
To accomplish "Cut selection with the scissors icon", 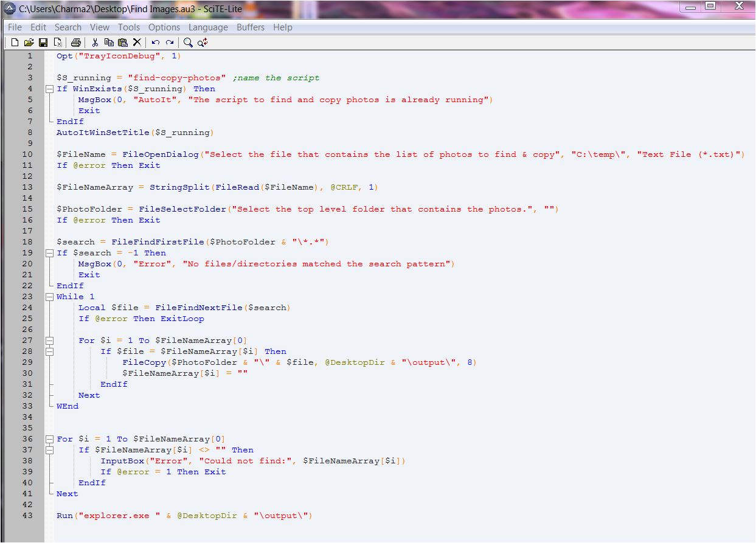I will coord(95,43).
